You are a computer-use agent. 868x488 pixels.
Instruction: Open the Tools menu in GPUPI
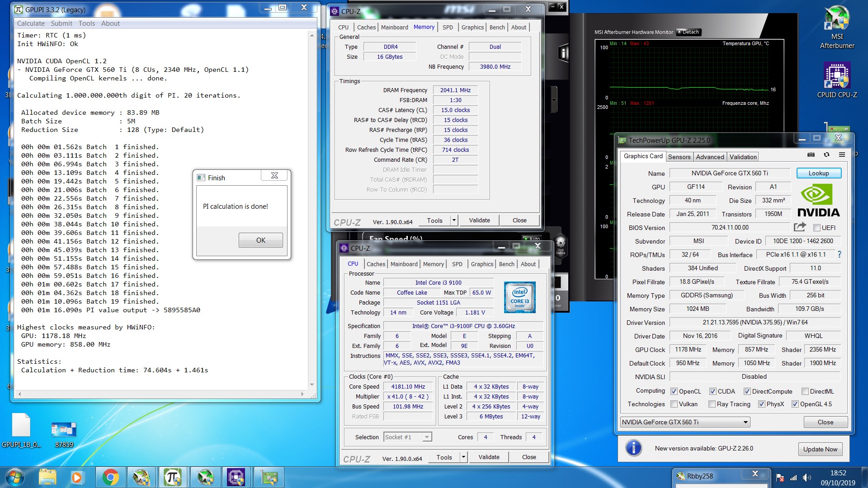click(x=87, y=23)
